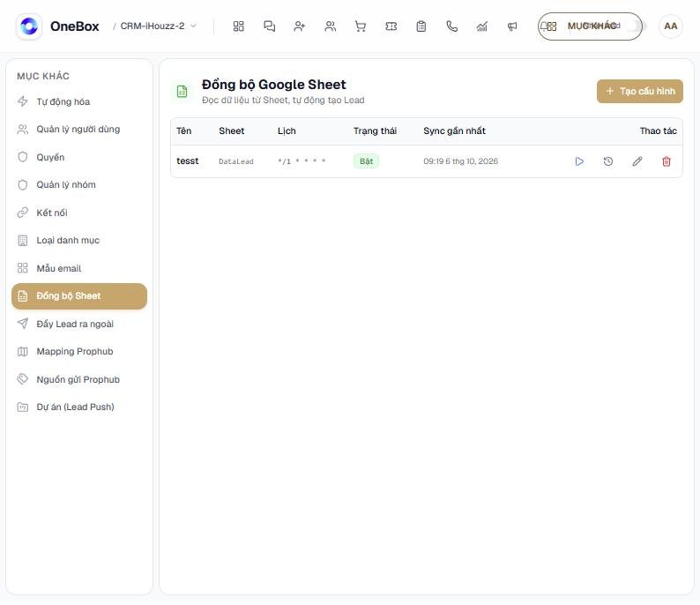Click the OneBox brand name
Viewport: 700px width, 605px height.
[75, 26]
